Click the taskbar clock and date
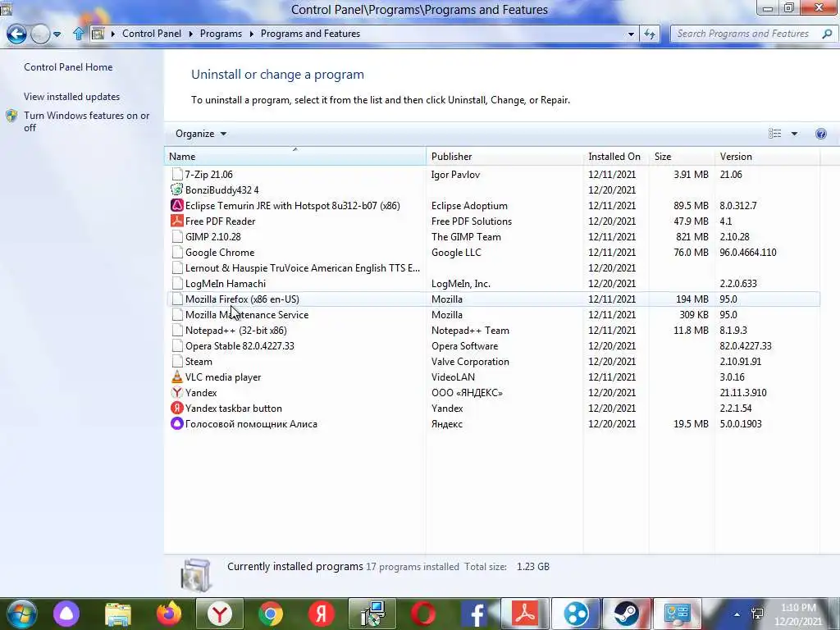 pos(797,614)
